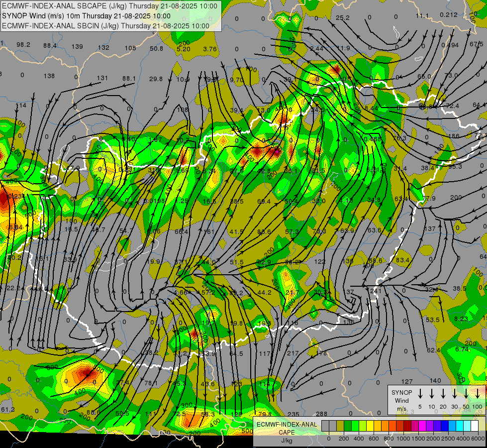
Task: Click the 73.0 value on the map
Action: click(x=451, y=75)
